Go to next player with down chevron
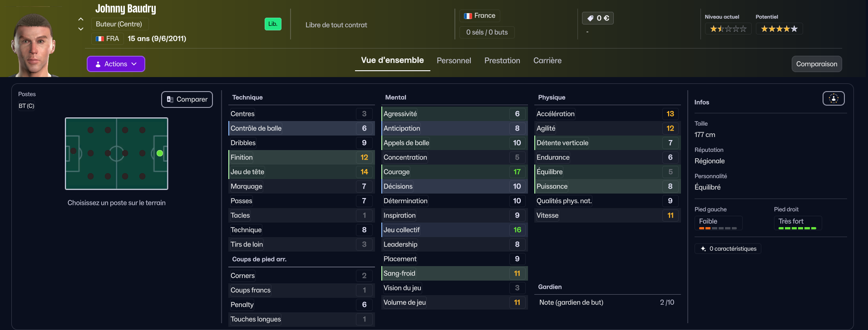Image resolution: width=868 pixels, height=330 pixels. (81, 29)
